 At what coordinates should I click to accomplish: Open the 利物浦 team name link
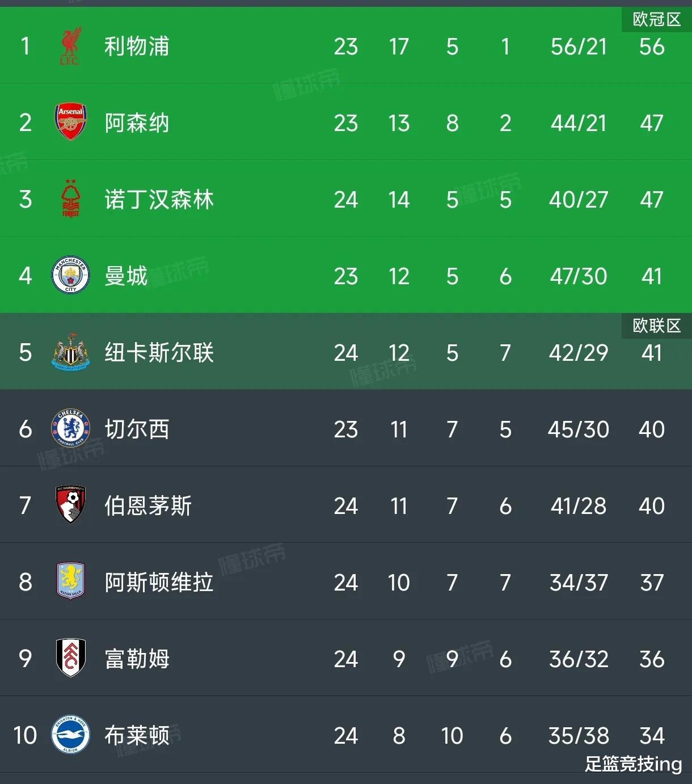[137, 47]
